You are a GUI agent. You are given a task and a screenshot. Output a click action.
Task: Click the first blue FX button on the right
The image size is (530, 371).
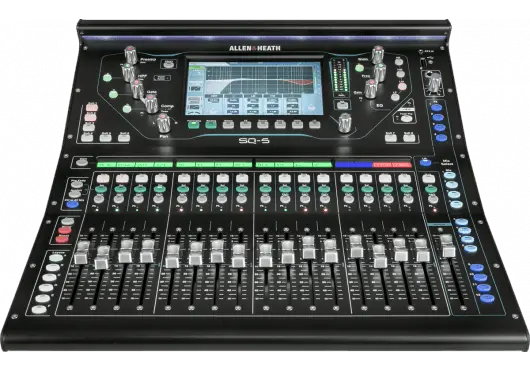coord(436,108)
